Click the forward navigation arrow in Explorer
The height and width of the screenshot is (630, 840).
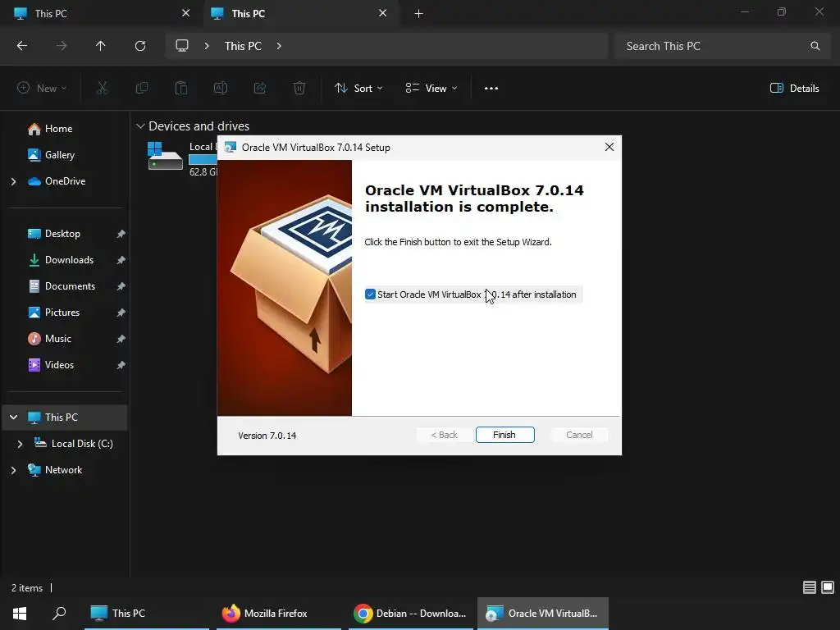62,46
